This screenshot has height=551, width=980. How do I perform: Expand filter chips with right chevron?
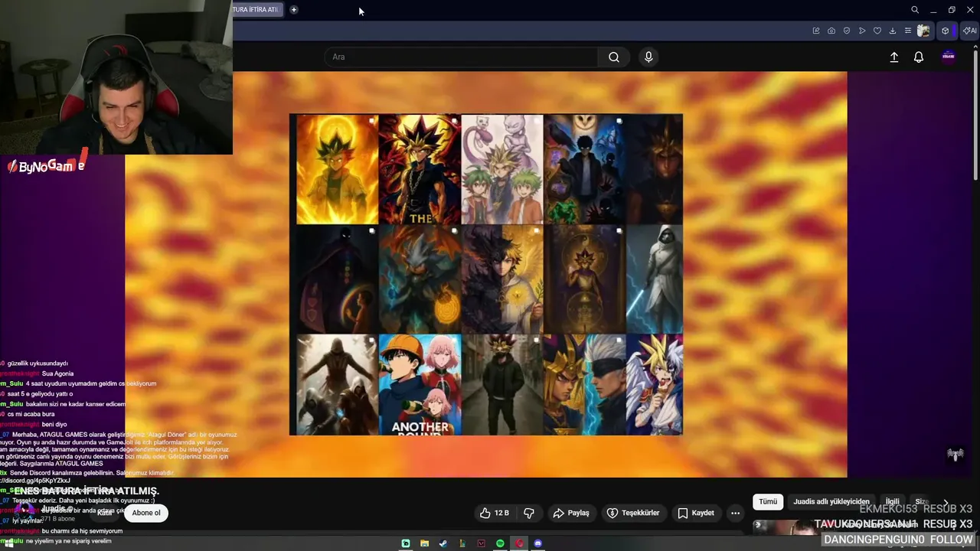pos(946,502)
